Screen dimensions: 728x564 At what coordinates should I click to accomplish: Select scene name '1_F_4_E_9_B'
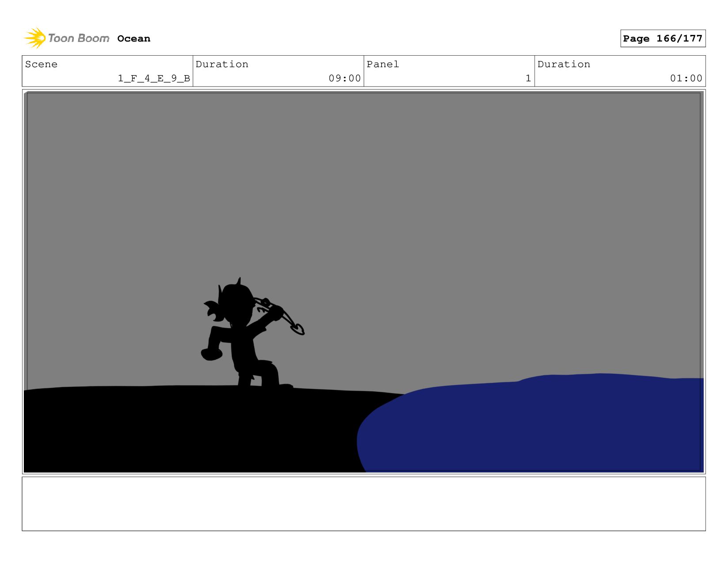[x=154, y=78]
